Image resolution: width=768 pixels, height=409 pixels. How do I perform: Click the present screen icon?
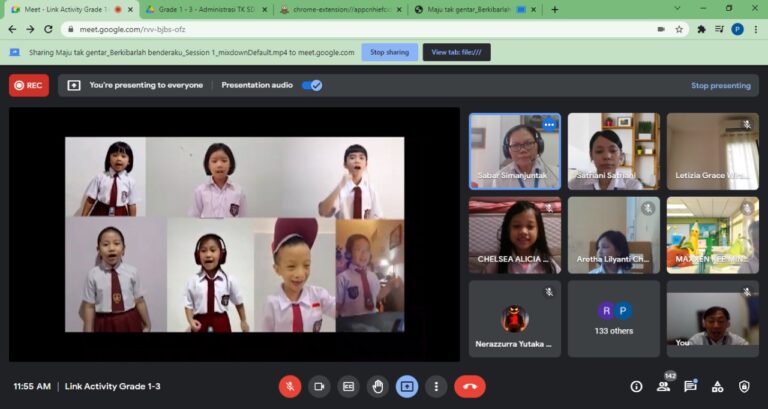click(407, 386)
